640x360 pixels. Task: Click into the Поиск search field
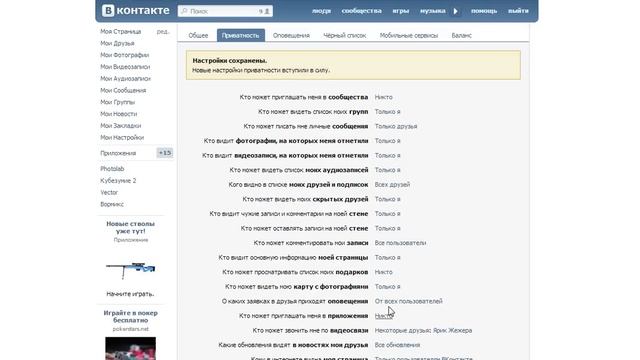[225, 11]
